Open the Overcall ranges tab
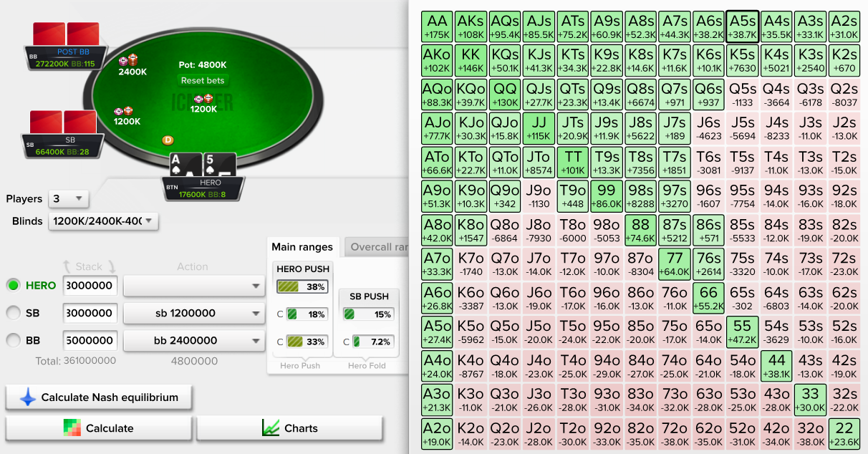Viewport: 868px width, 454px height. pyautogui.click(x=377, y=247)
